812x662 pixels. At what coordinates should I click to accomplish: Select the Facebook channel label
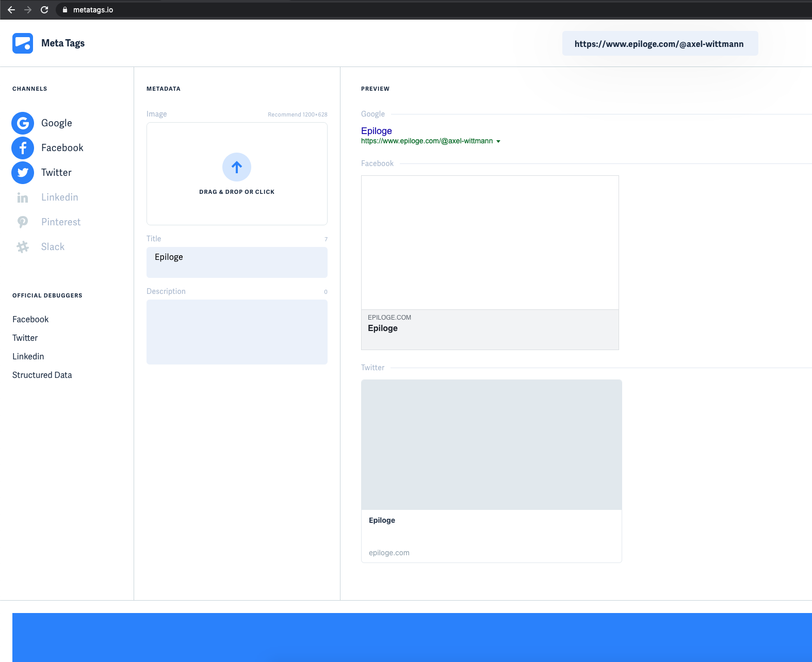(x=62, y=148)
